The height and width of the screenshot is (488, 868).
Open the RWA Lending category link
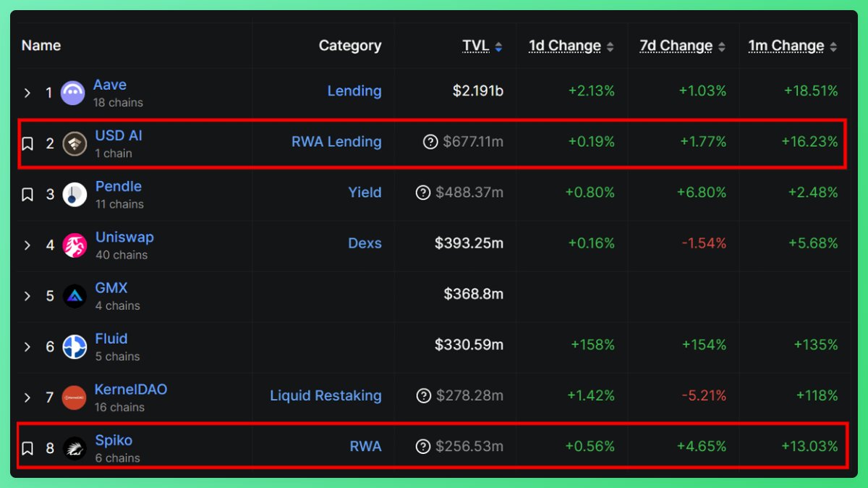point(336,142)
